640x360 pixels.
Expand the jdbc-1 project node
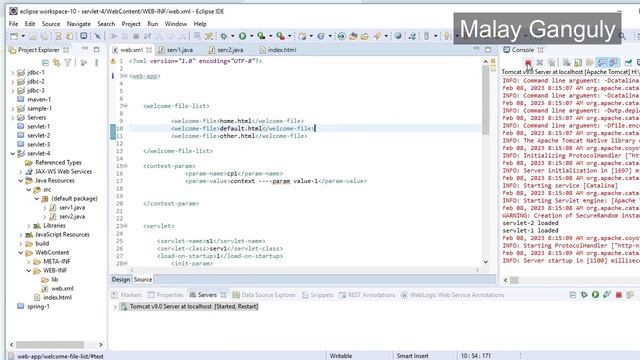tap(13, 73)
